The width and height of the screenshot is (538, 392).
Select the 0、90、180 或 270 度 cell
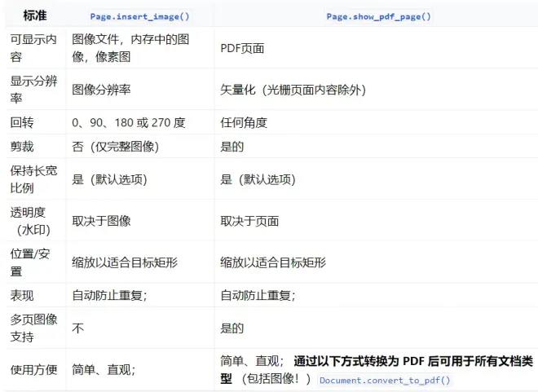pyautogui.click(x=129, y=122)
